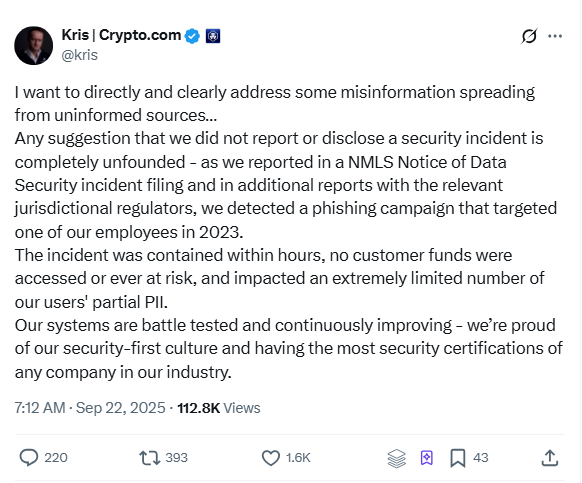Viewport: 582px width, 483px height.
Task: Click the blue verified checkmark badge
Action: [192, 36]
